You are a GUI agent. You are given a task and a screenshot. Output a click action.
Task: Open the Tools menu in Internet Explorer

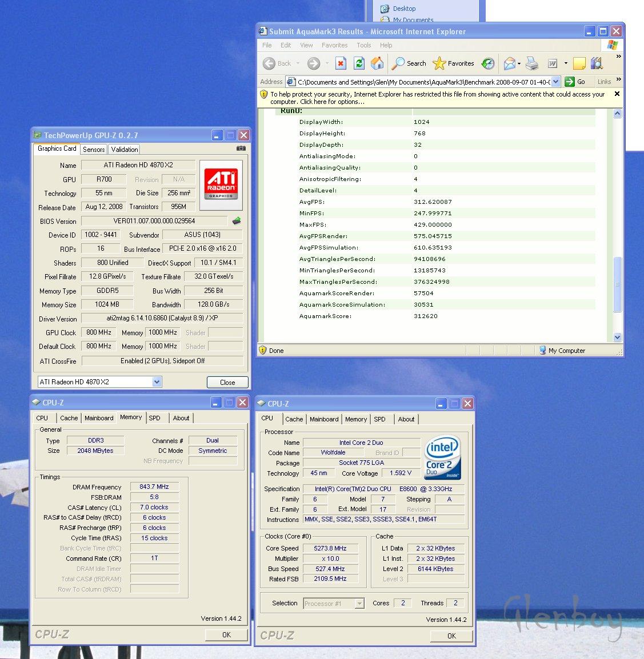tap(363, 45)
